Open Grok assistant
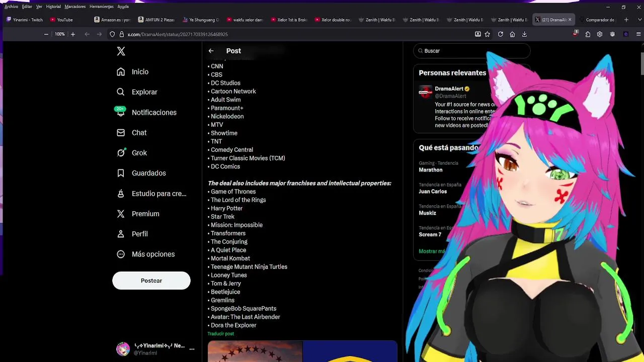This screenshot has height=362, width=644. (x=132, y=153)
